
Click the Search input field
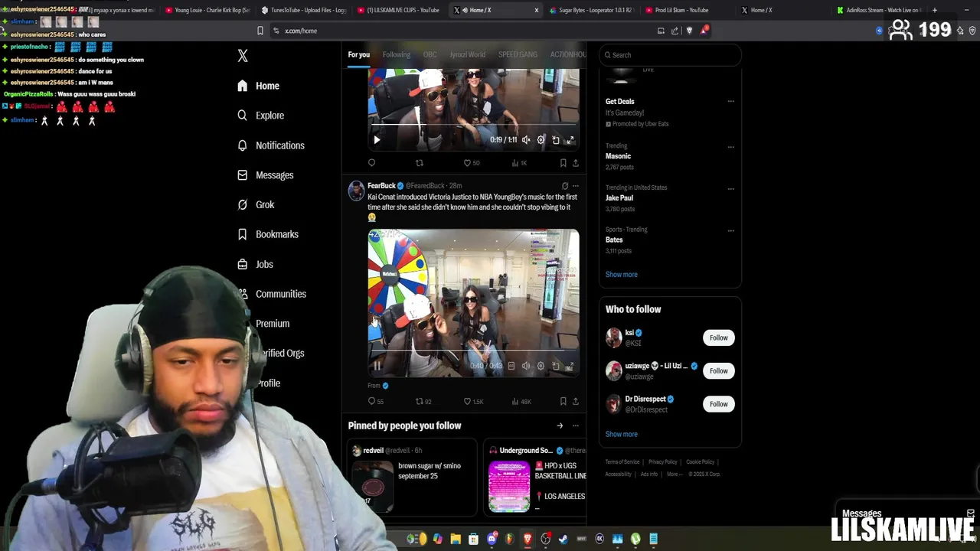670,55
